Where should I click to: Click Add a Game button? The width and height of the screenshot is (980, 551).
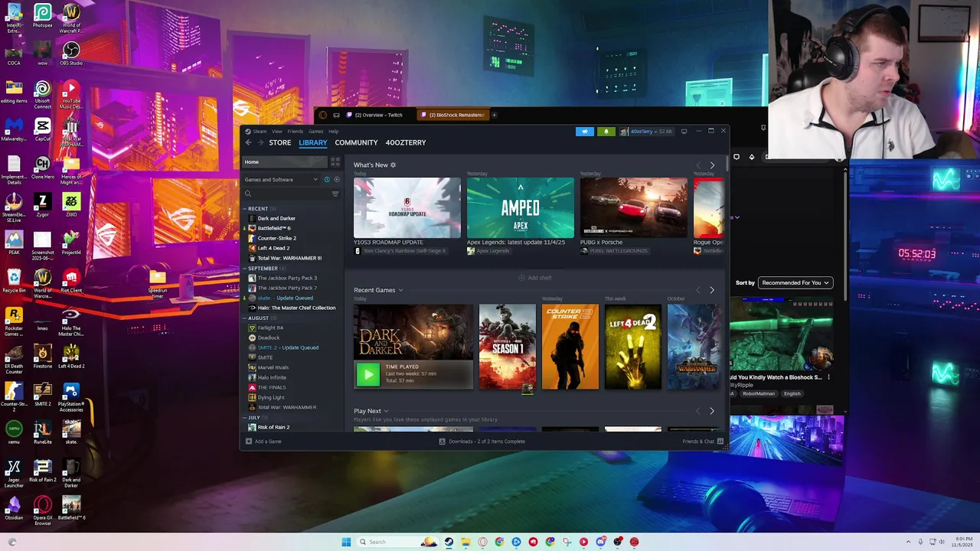(263, 442)
